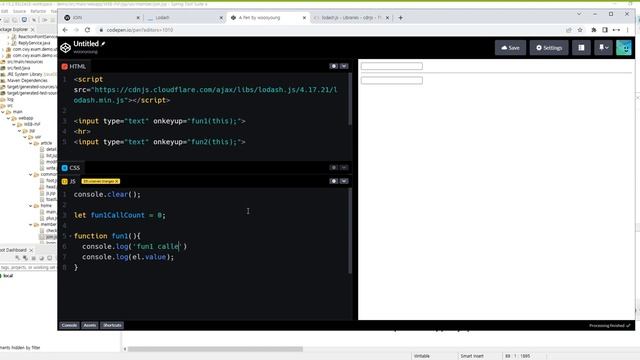Open the pin options dropdown
This screenshot has height=360, width=640.
tap(603, 48)
